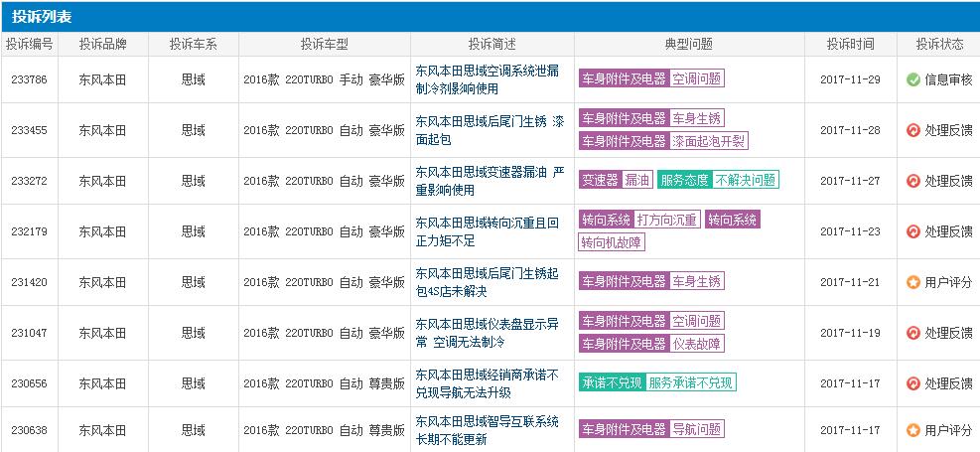Click 东风本田 brand cell in row 233786
980x452 pixels.
[102, 79]
